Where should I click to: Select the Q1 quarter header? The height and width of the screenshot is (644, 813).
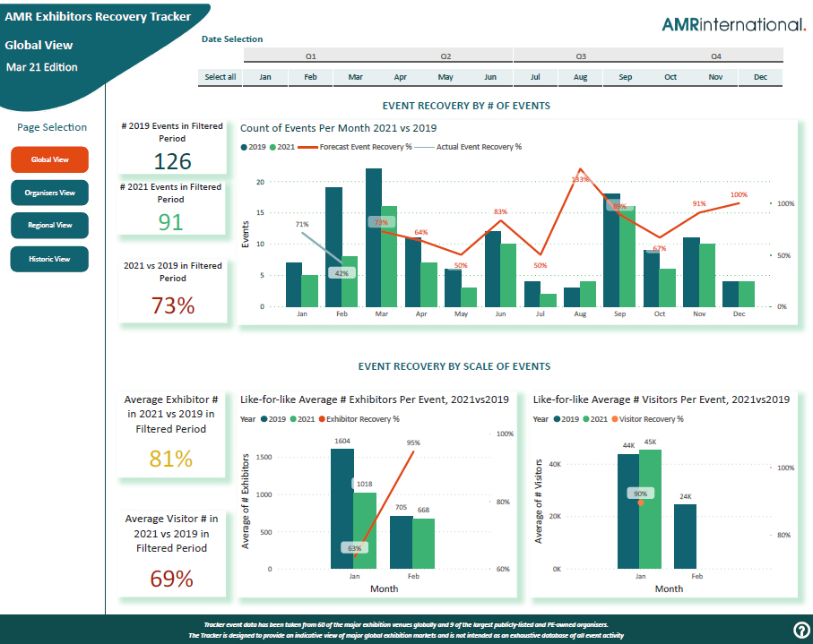(310, 56)
